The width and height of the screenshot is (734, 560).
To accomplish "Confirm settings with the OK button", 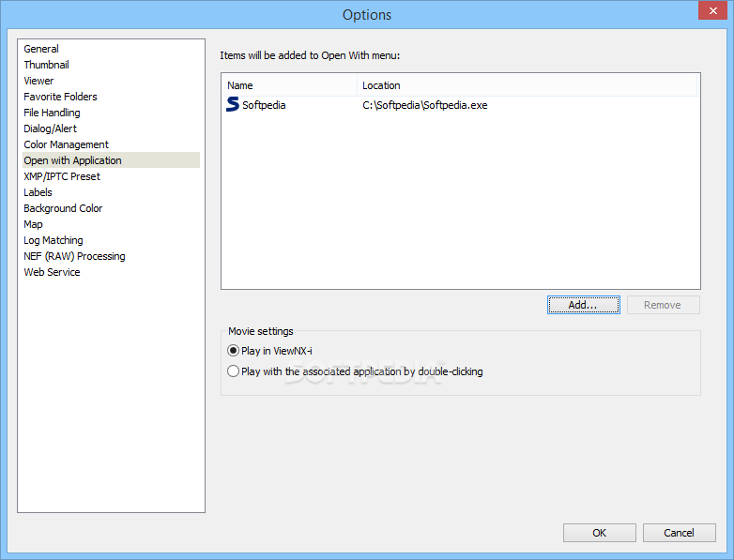I will 599,533.
